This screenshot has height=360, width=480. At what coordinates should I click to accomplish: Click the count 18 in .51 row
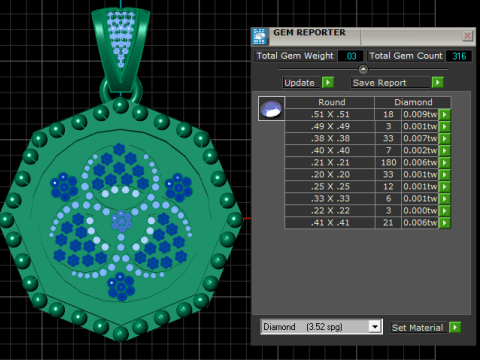(388, 114)
